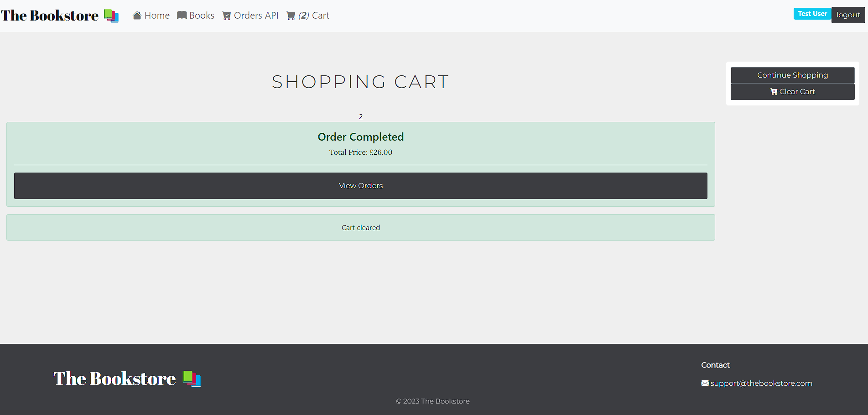Click the cart icon beside Orders API
868x415 pixels.
tap(227, 16)
